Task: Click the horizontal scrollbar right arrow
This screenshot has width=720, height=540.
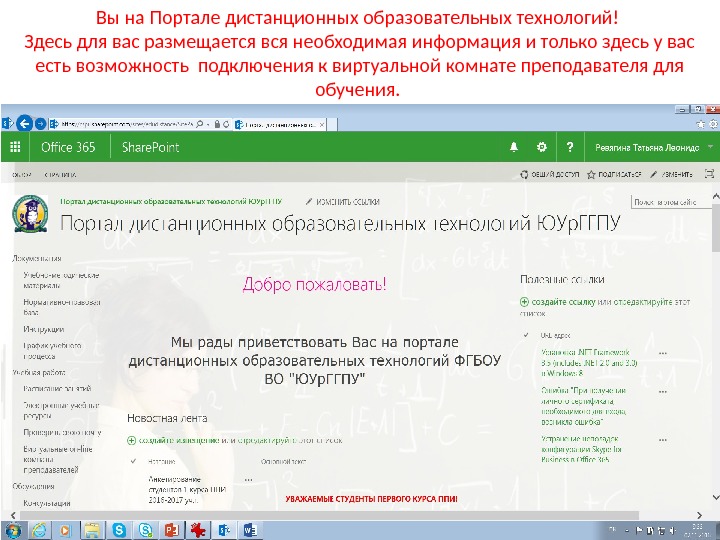Action: (699, 515)
